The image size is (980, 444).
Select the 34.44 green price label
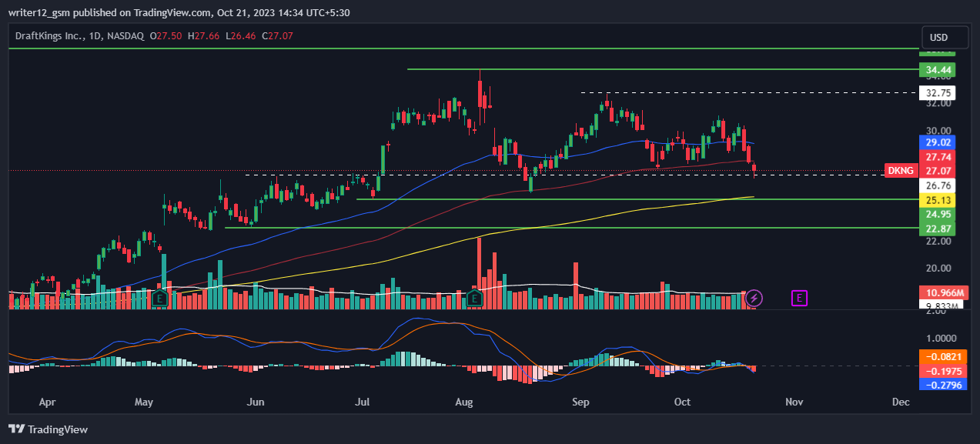click(x=937, y=70)
